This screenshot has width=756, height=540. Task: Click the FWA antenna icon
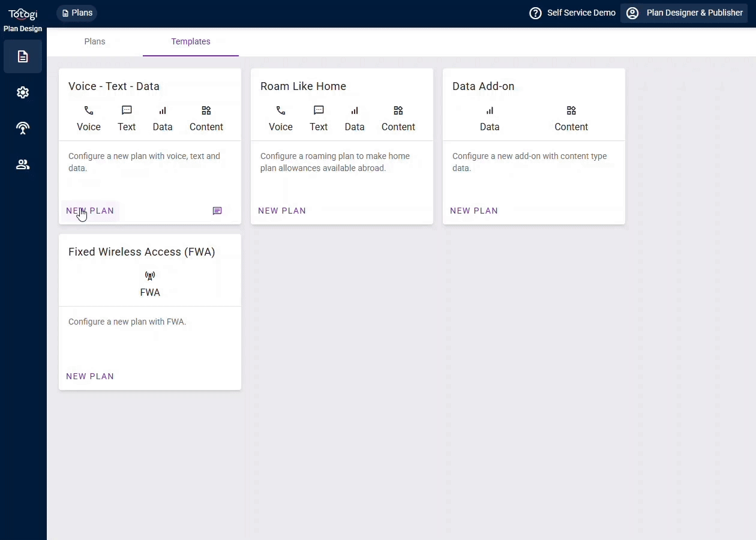(x=150, y=276)
